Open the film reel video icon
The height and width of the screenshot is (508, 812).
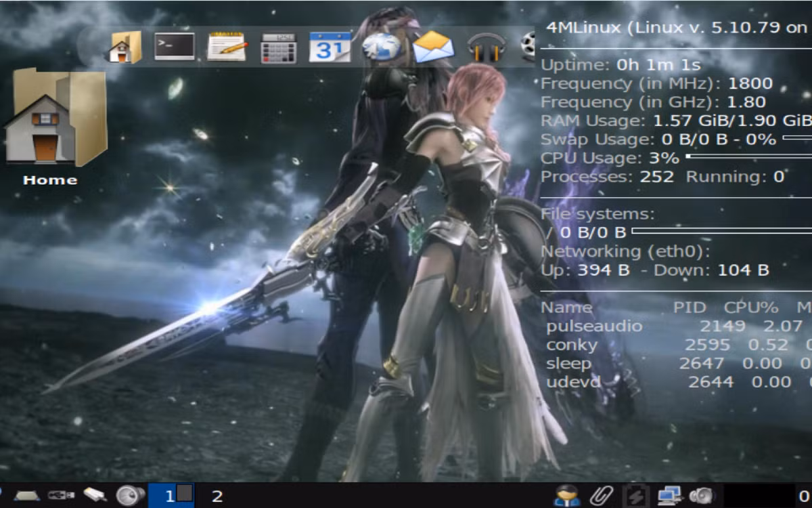click(528, 47)
